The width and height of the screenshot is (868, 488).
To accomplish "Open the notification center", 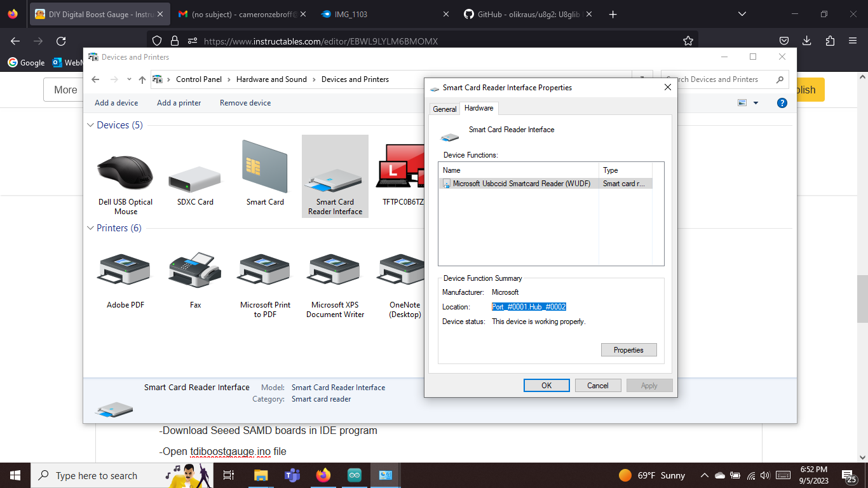I will pos(849,475).
